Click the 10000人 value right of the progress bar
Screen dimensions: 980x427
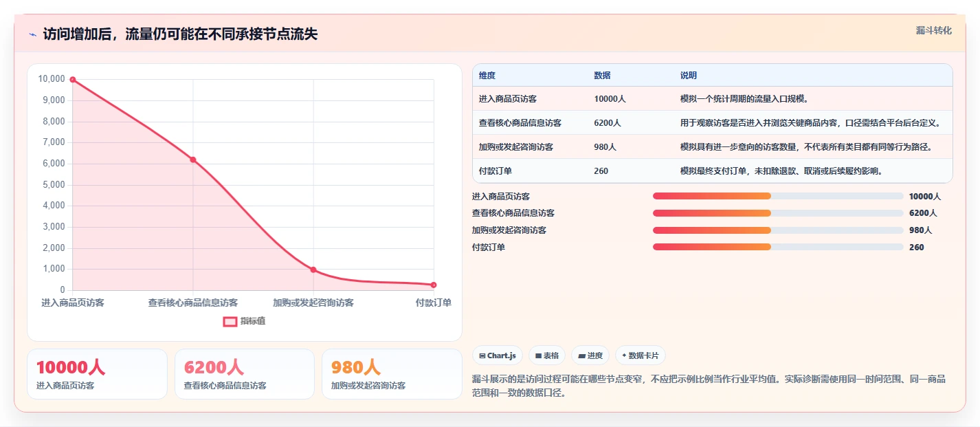pyautogui.click(x=925, y=197)
